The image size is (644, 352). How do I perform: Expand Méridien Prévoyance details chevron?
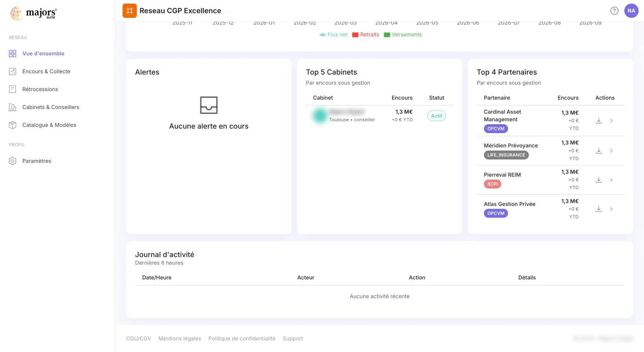[611, 151]
